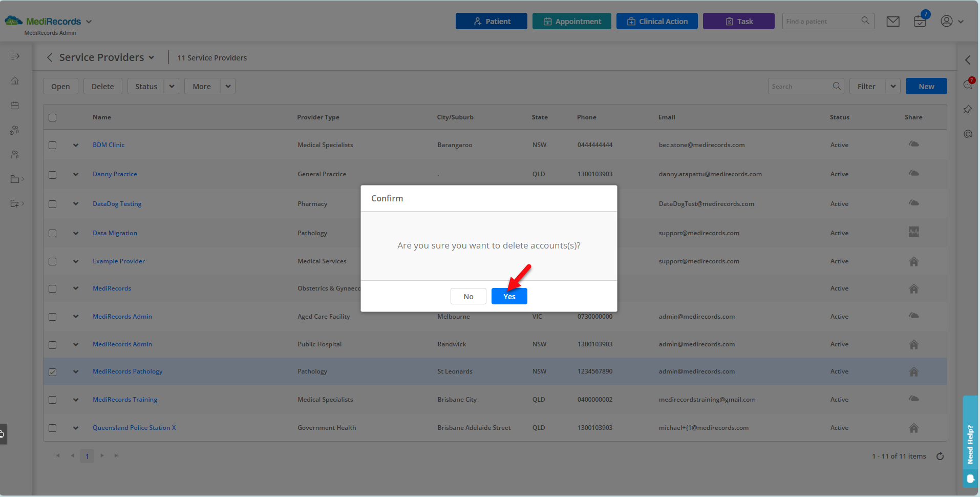Open the Service Providers title dropdown
The width and height of the screenshot is (980, 497).
coord(152,58)
